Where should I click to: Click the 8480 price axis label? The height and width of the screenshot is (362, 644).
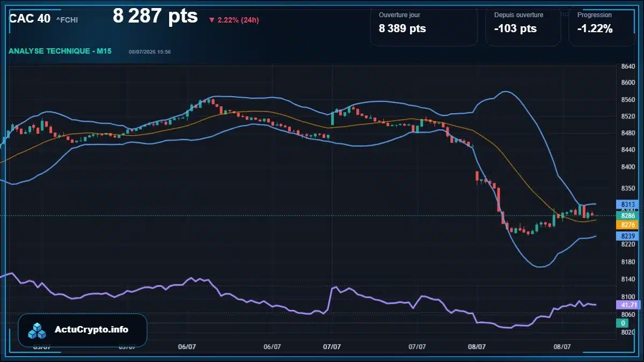(x=627, y=134)
